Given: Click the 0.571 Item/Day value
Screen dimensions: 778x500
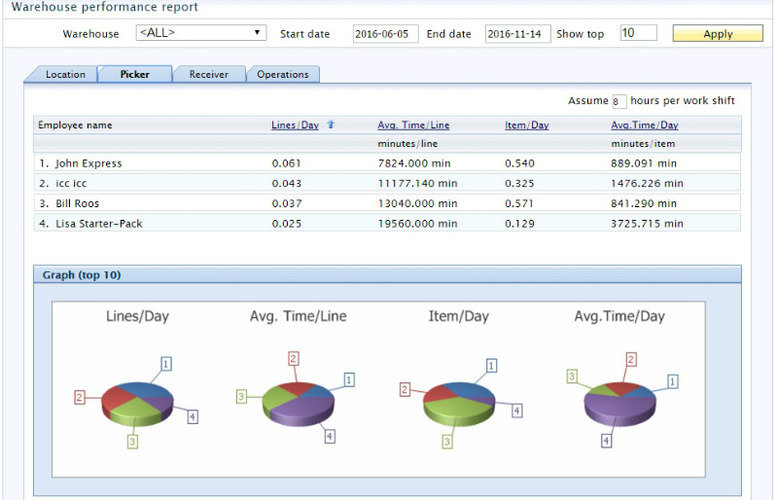Looking at the screenshot, I should (519, 203).
